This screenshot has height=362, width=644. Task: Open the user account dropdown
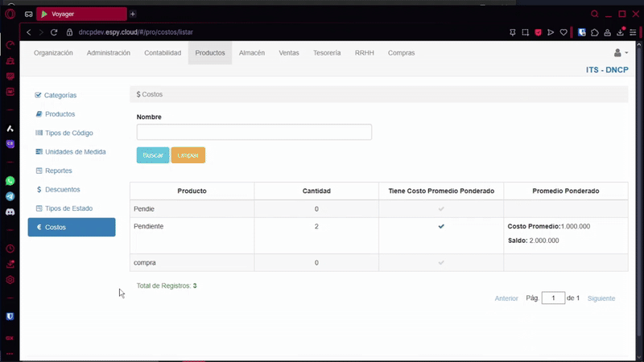click(x=620, y=53)
